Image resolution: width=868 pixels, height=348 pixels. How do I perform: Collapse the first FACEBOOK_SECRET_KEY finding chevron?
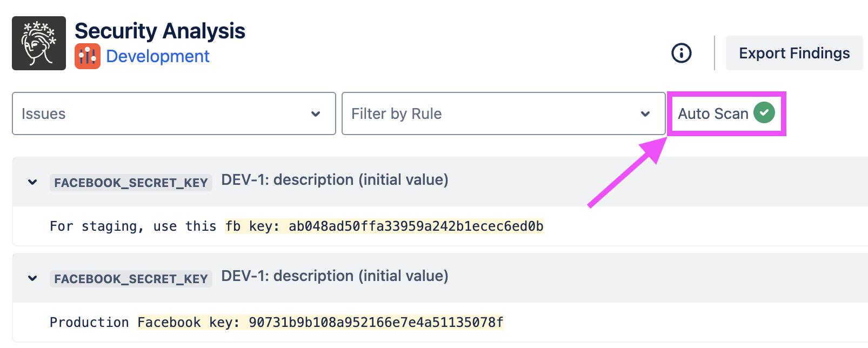(x=32, y=182)
